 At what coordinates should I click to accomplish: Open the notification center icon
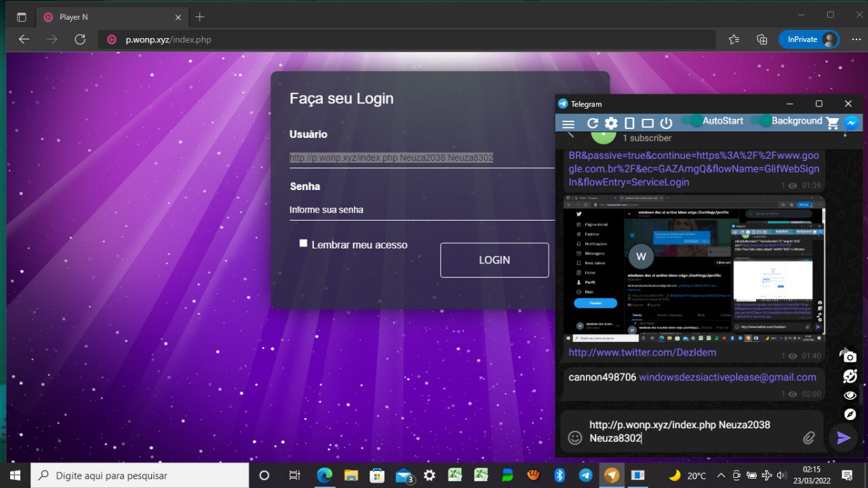point(847,475)
